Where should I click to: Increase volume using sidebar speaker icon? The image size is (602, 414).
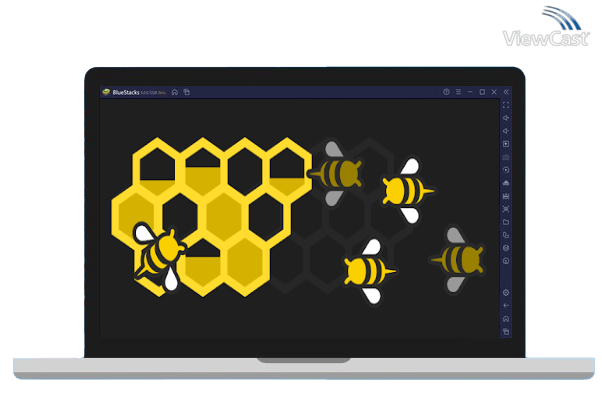click(506, 118)
